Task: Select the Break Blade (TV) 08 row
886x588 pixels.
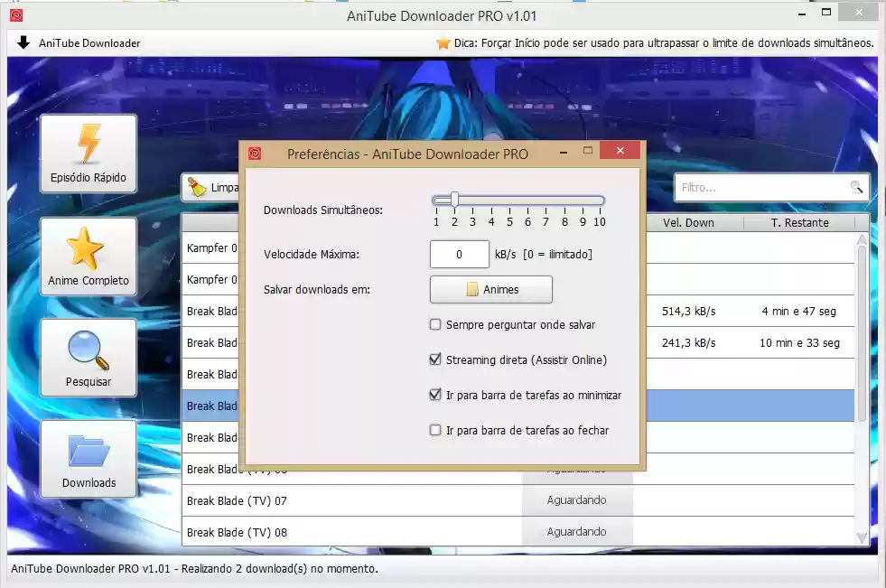Action: point(518,532)
